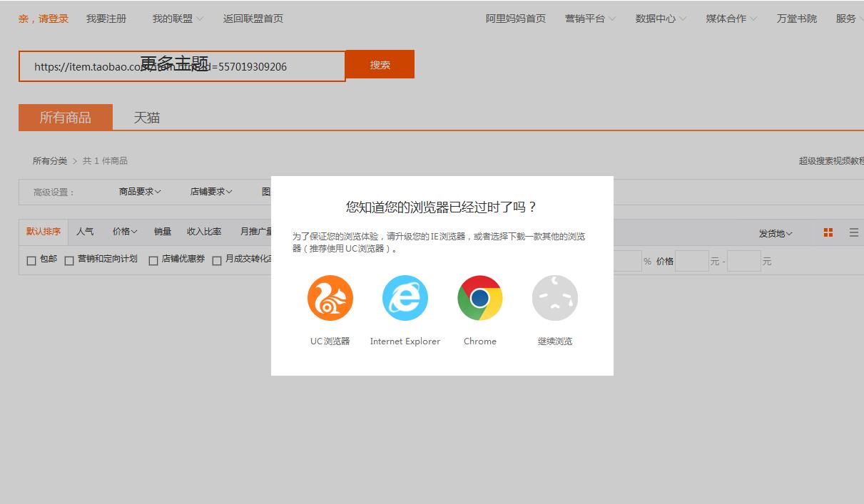Screen dimensions: 864x504
Task: Select the 所有商品 tab
Action: click(x=66, y=118)
